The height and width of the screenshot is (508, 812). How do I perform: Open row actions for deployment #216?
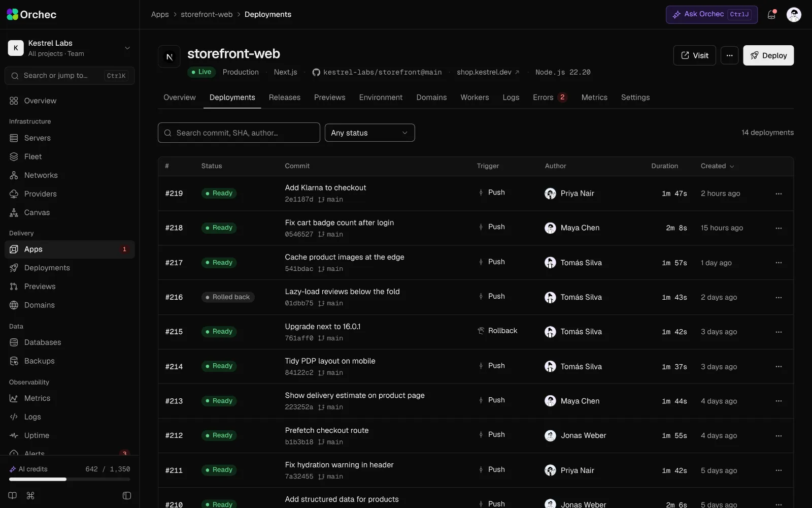(779, 297)
